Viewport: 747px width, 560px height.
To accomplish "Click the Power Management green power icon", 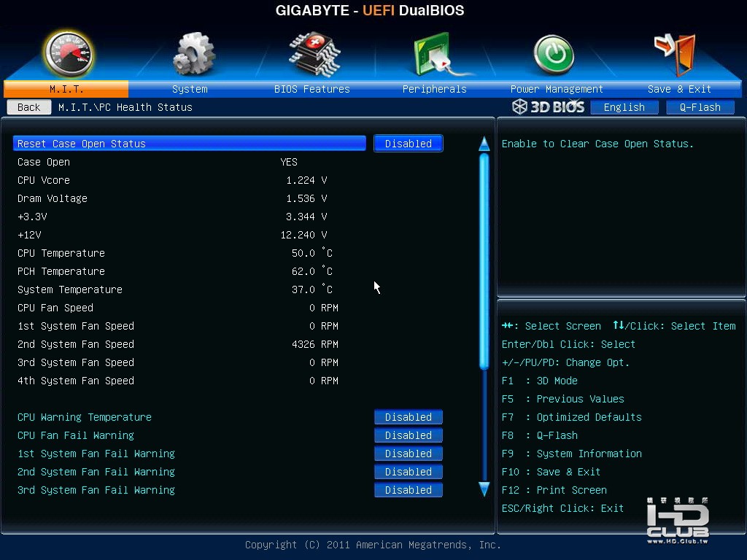I will [554, 54].
